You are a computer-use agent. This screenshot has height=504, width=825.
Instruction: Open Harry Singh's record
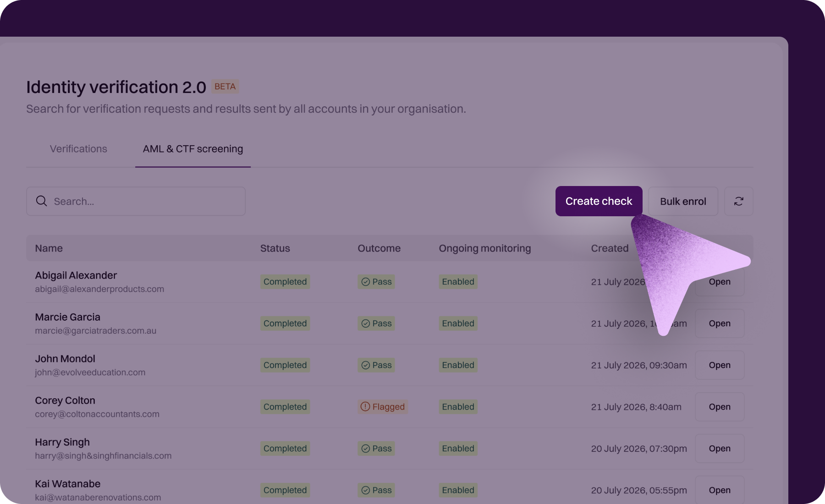coord(720,449)
